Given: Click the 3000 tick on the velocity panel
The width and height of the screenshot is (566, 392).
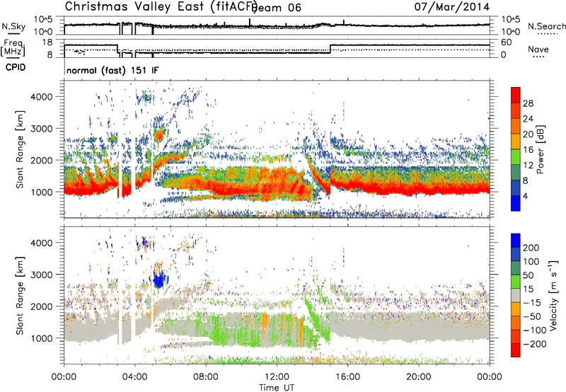Looking at the screenshot, I should point(42,275).
